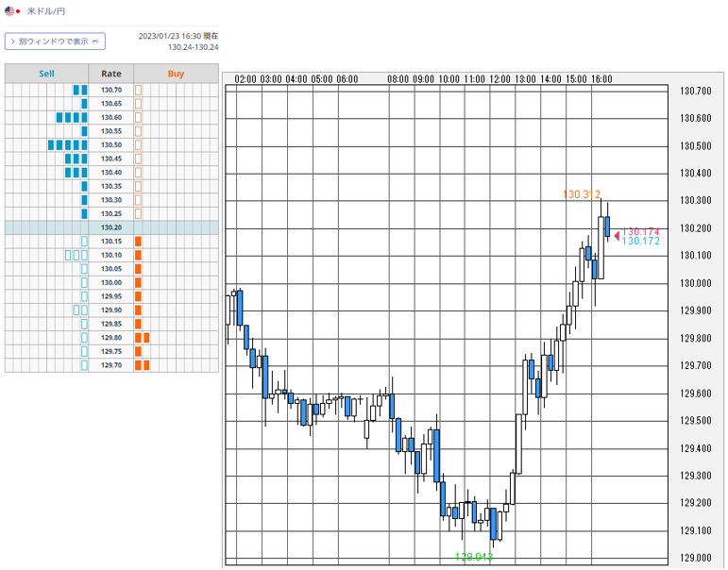Viewport: 728px width, 570px height.
Task: Open chart in separate window button
Action: click(55, 42)
